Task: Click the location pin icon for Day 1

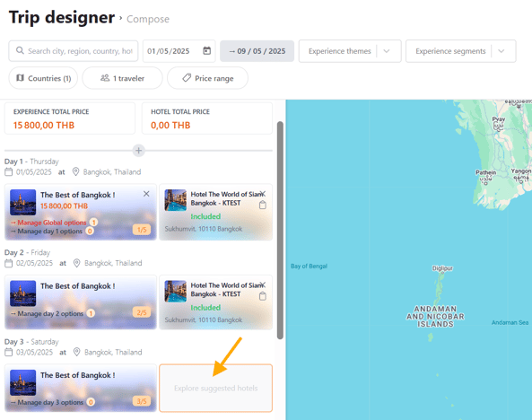Action: click(x=75, y=171)
